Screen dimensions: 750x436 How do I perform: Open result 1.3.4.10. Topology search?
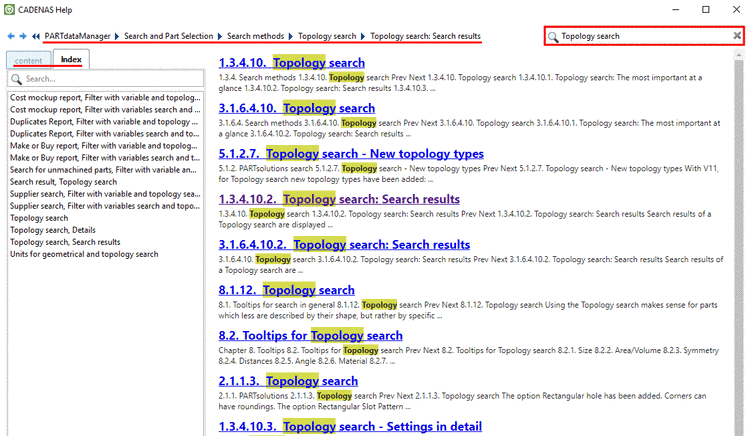pyautogui.click(x=292, y=63)
